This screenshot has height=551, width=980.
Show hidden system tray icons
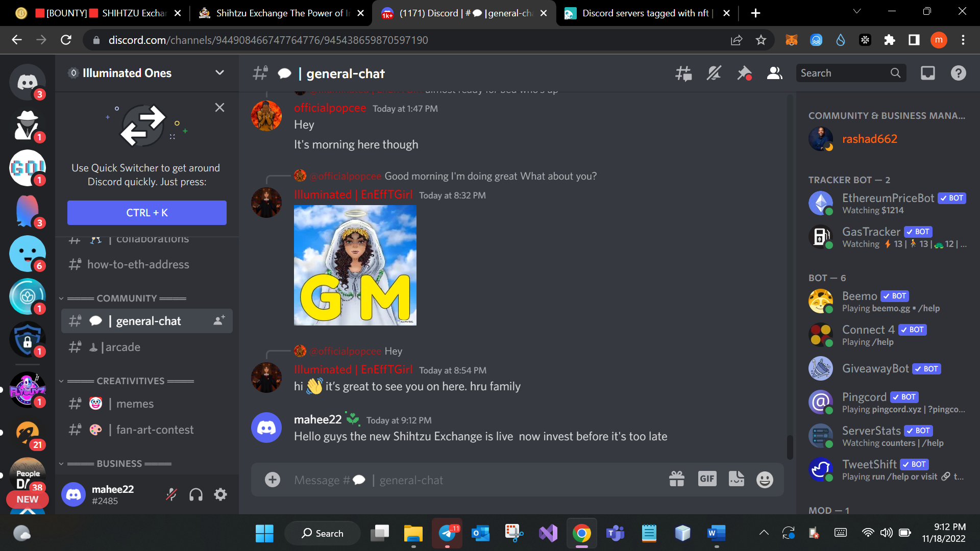[764, 533]
